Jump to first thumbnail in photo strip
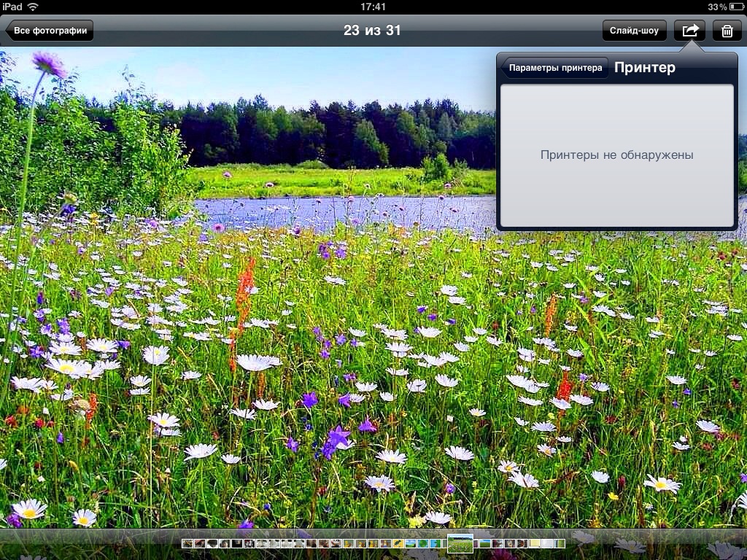Image resolution: width=747 pixels, height=560 pixels. [x=187, y=543]
